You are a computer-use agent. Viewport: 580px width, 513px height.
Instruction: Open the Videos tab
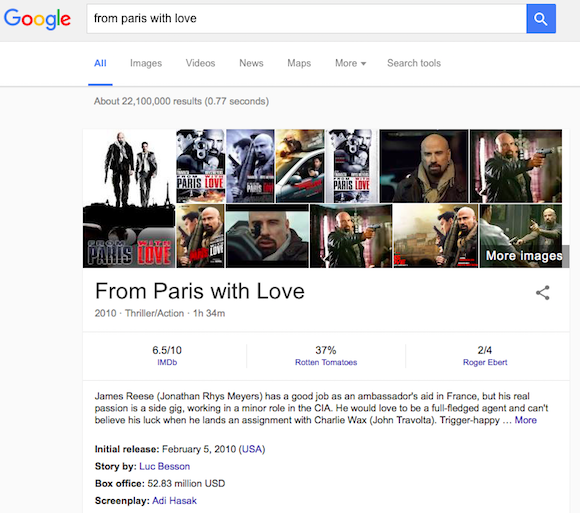click(200, 63)
